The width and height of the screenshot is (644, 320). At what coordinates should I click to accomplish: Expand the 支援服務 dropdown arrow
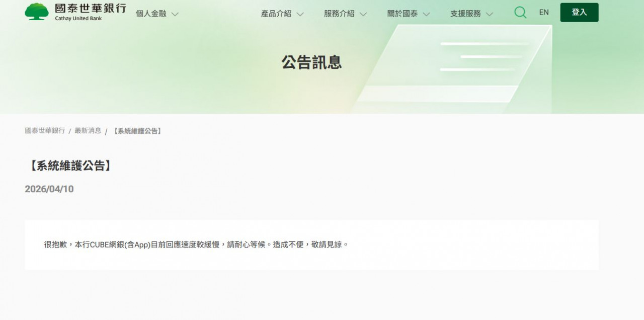[x=489, y=15]
